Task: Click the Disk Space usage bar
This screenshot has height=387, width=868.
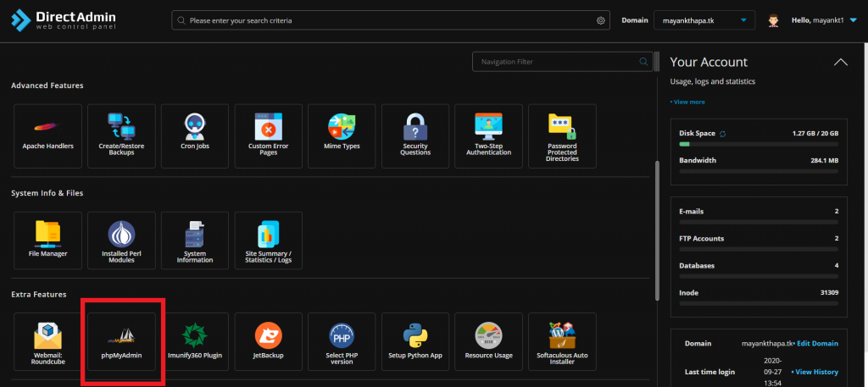Action: [759, 144]
